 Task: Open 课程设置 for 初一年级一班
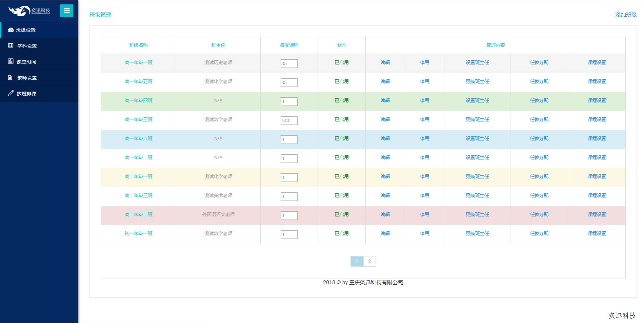(x=597, y=233)
